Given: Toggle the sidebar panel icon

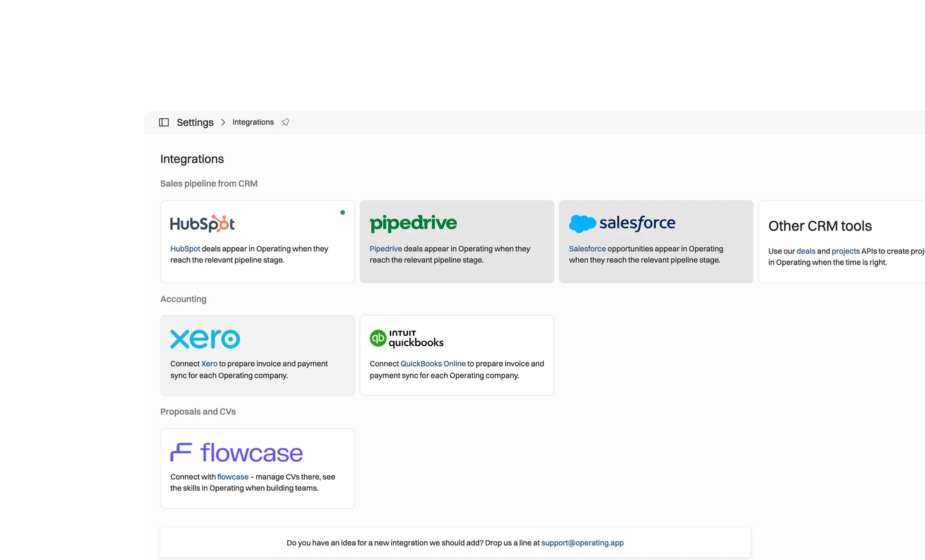Looking at the screenshot, I should pyautogui.click(x=164, y=122).
